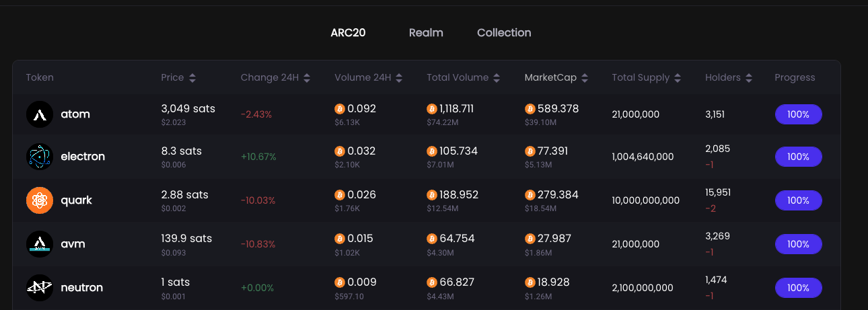Sort by Change 24H column
The height and width of the screenshot is (310, 868).
(x=275, y=78)
